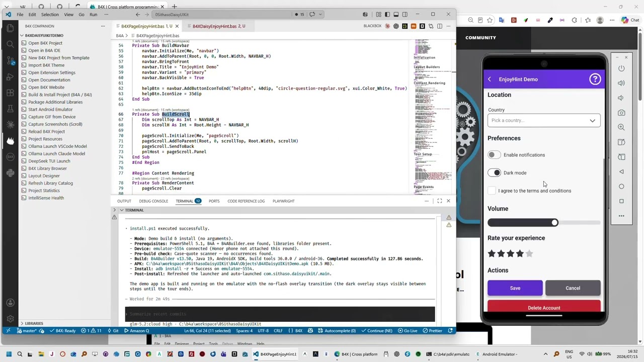This screenshot has height=362, width=644.
Task: Open the Copilot Chat button in Edge
Action: [x=630, y=20]
